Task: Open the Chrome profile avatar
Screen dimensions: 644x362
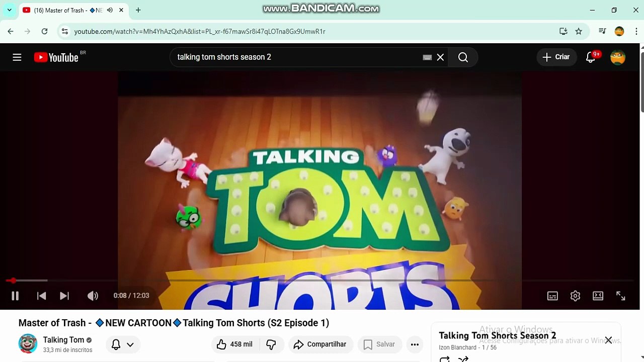Action: (x=619, y=31)
